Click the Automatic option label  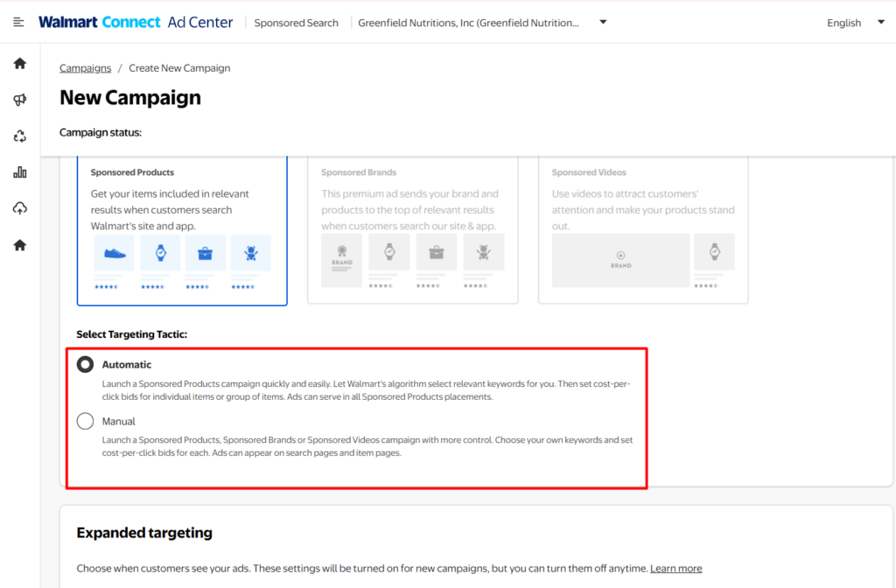127,365
